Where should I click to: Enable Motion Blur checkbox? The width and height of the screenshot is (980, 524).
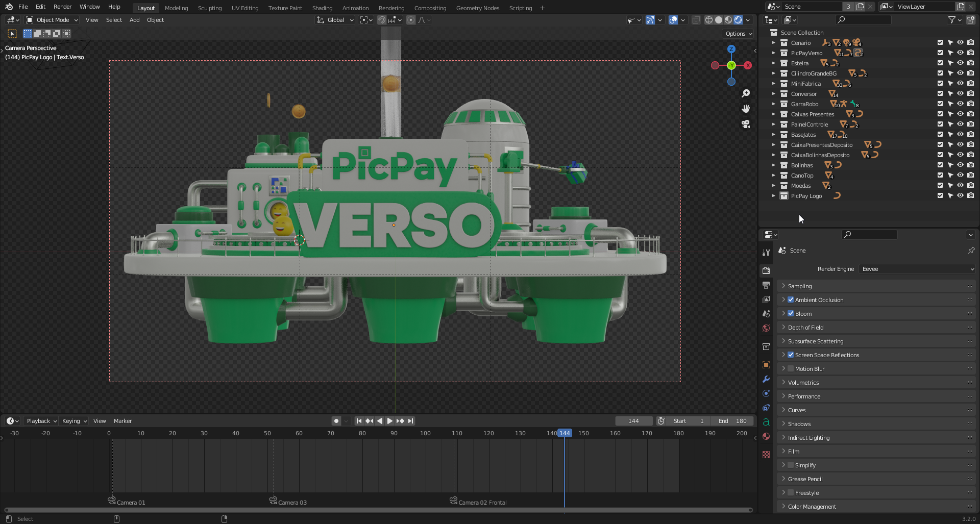point(791,369)
